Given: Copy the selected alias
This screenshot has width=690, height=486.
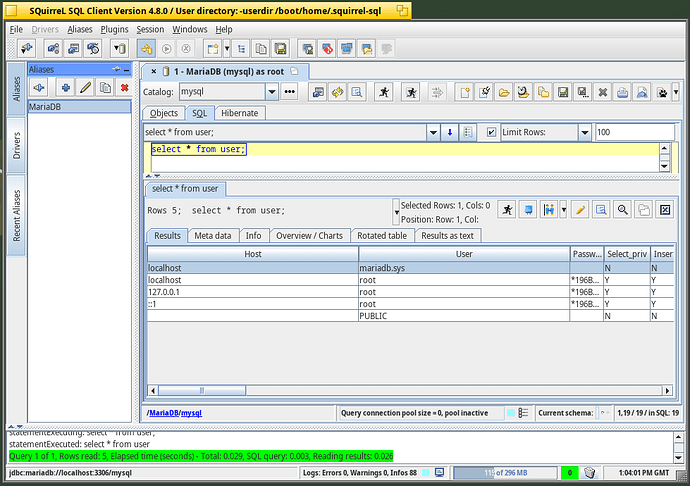Looking at the screenshot, I should pos(105,88).
